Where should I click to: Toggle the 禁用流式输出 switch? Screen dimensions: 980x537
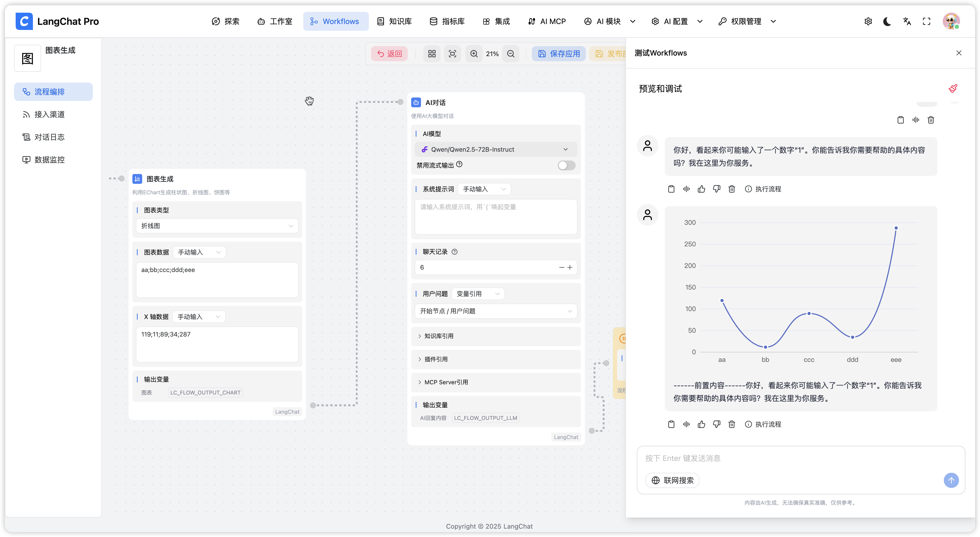click(566, 165)
